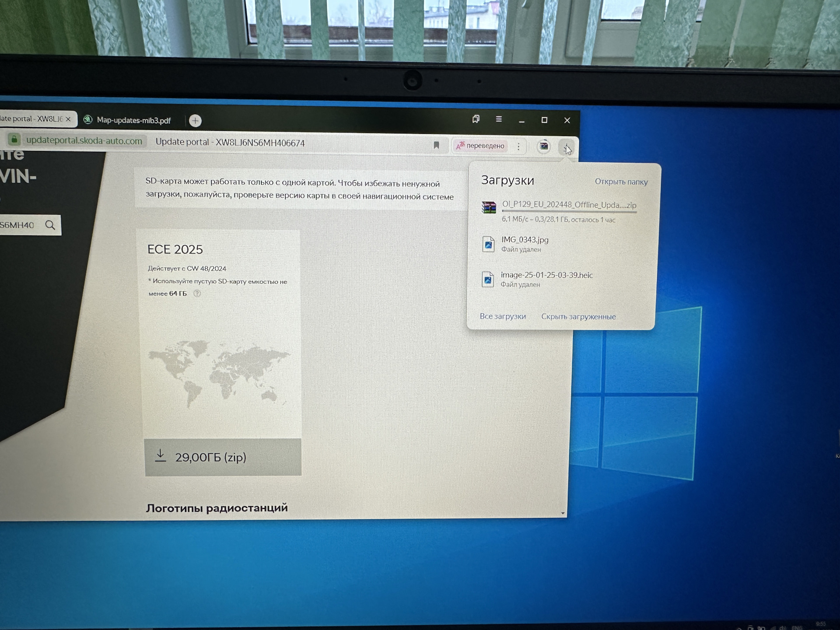840x630 pixels.
Task: Click the question mark hint near 64 ГБ
Action: (197, 294)
